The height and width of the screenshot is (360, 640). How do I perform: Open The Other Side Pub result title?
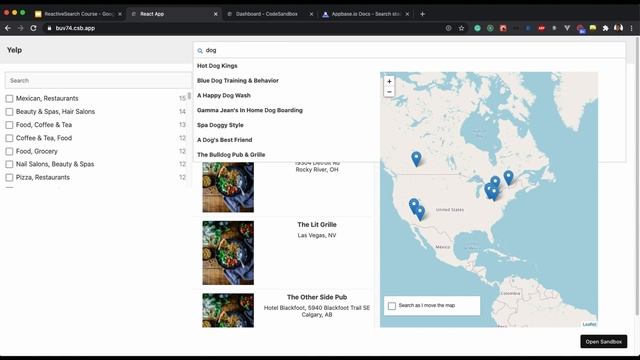(317, 297)
